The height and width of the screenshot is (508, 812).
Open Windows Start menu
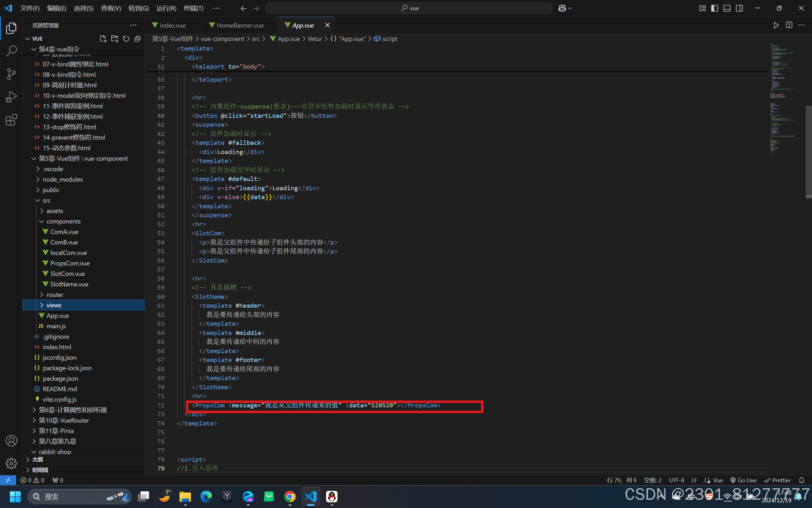(15, 496)
